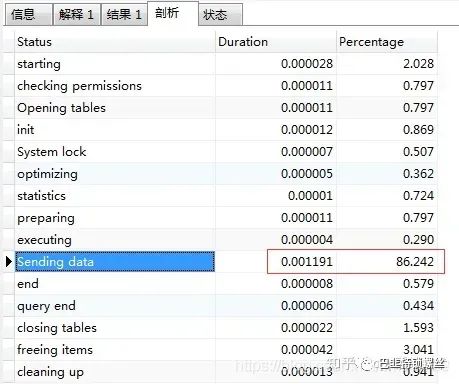Open the 解释 1 tab
Viewport: 459px width, 384px height.
(x=77, y=15)
